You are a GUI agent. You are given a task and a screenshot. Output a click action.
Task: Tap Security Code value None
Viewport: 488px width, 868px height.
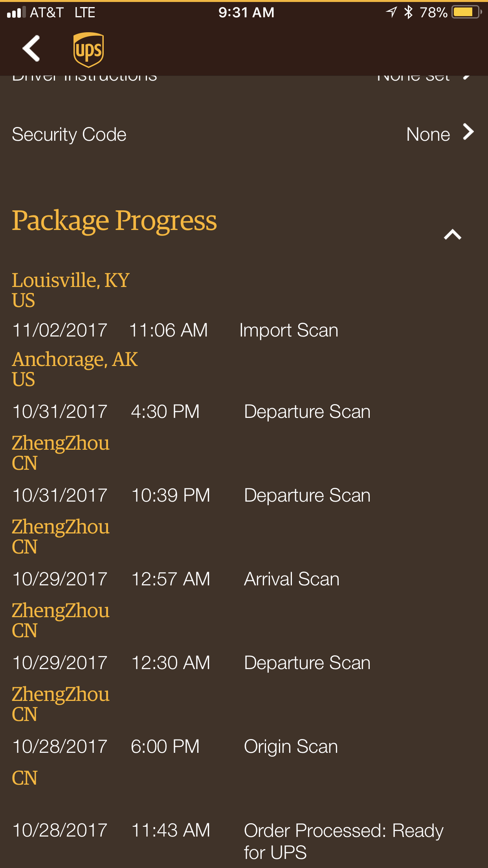click(x=428, y=134)
